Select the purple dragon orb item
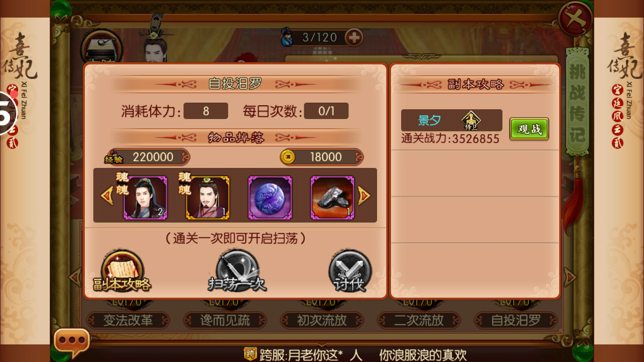644x362 pixels. (270, 198)
